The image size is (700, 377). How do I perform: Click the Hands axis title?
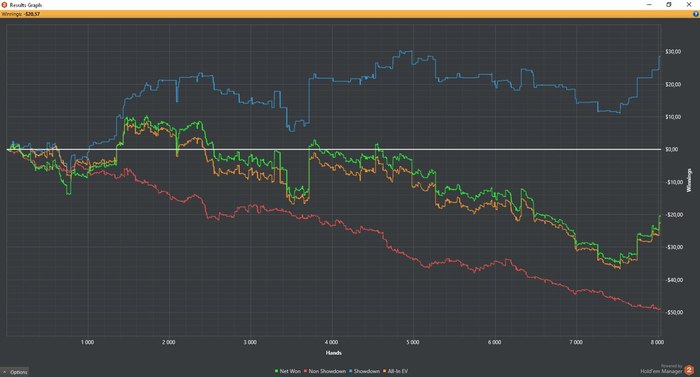333,353
